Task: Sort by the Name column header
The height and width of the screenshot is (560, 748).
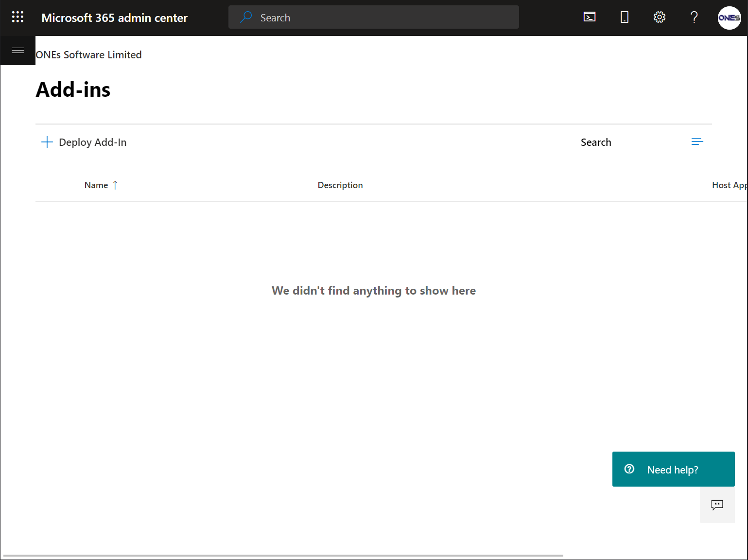Action: pos(96,185)
